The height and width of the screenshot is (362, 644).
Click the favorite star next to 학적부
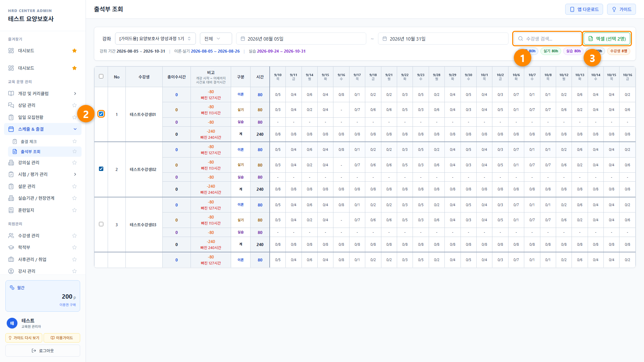point(74,247)
